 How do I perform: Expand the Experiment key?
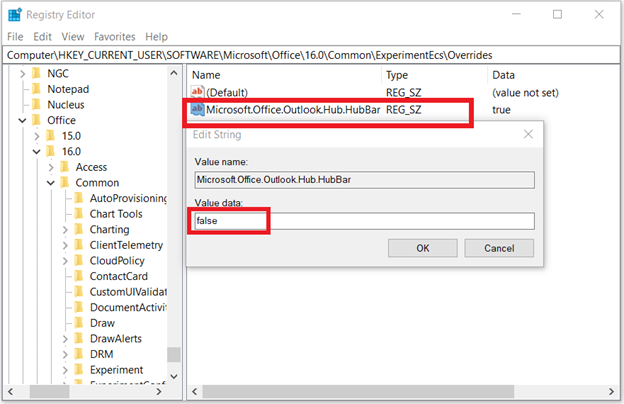65,370
